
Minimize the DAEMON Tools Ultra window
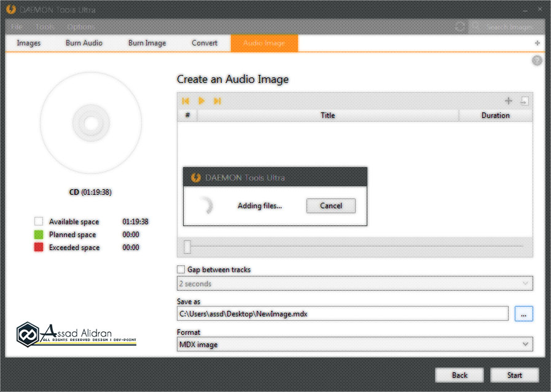click(x=525, y=10)
